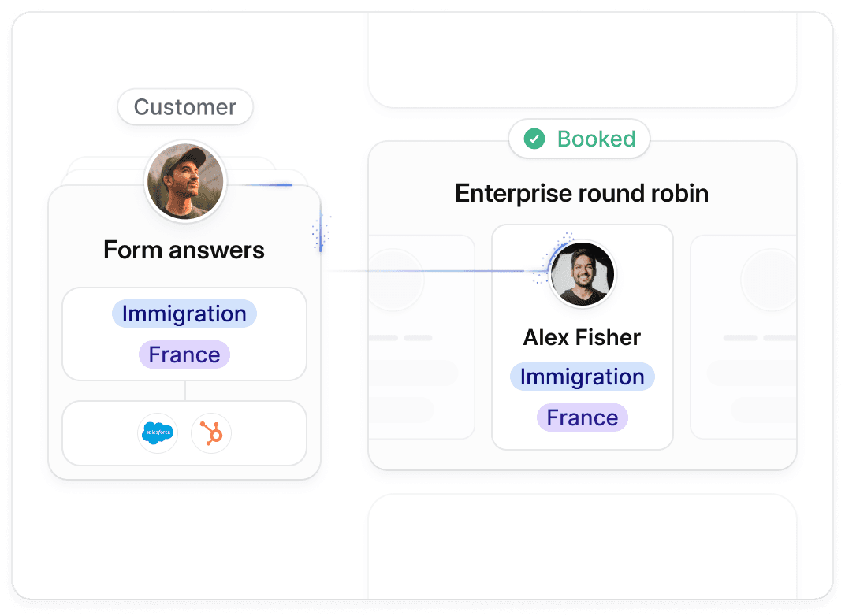The image size is (845, 616).
Task: Click the empty panel above Booked card
Action: click(582, 61)
